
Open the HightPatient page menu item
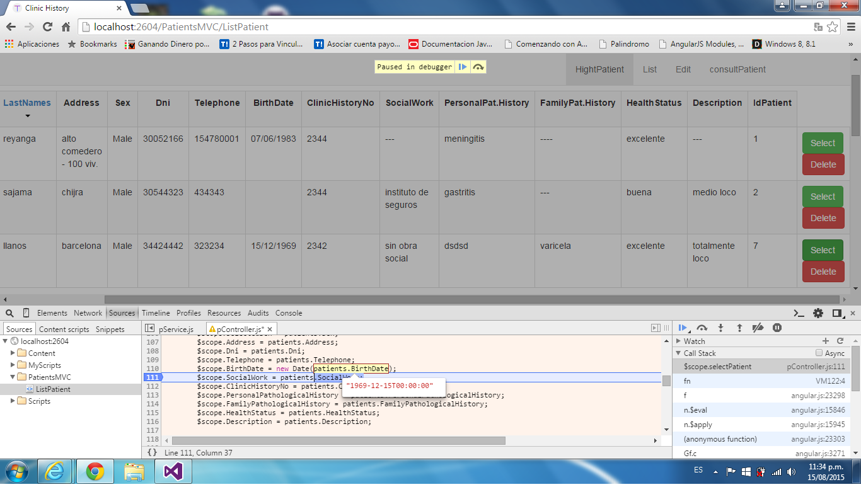(x=599, y=69)
